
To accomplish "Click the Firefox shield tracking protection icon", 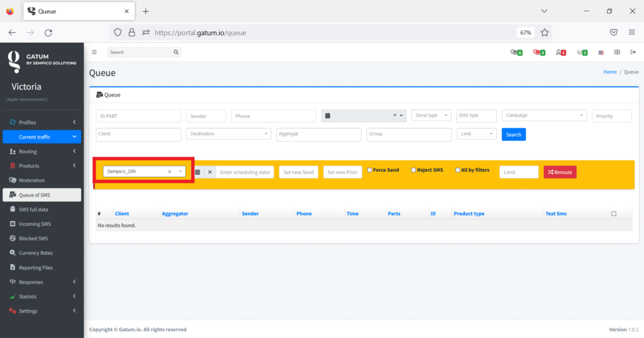I will tap(118, 33).
